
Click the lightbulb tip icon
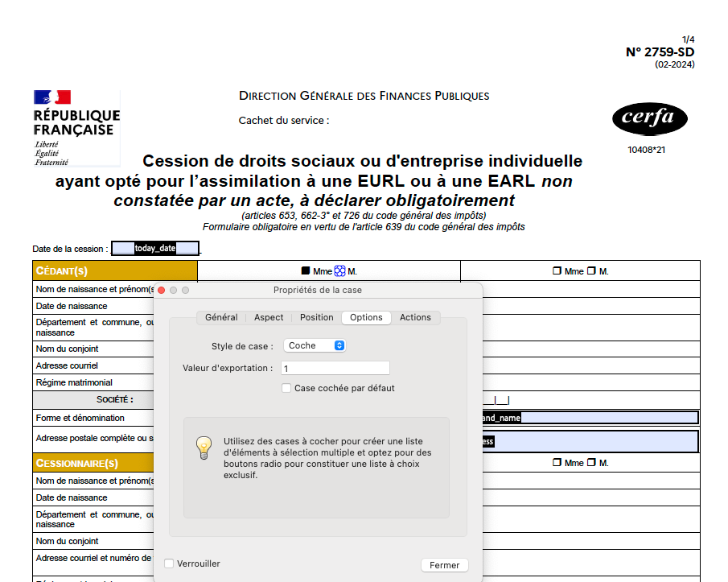coord(204,448)
